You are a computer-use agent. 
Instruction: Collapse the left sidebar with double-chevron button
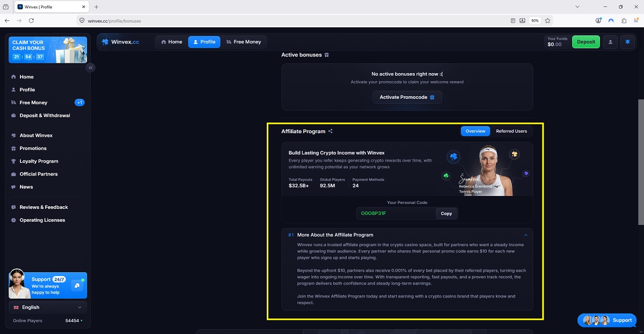91,68
